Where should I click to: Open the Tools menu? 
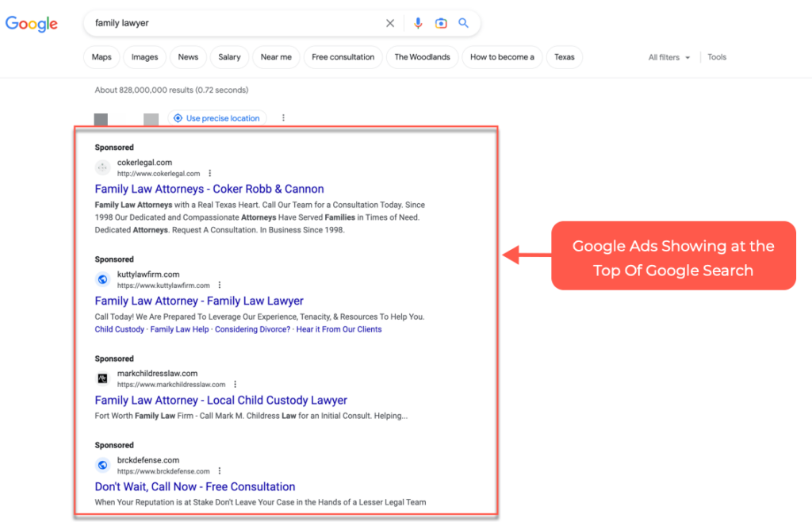click(717, 57)
